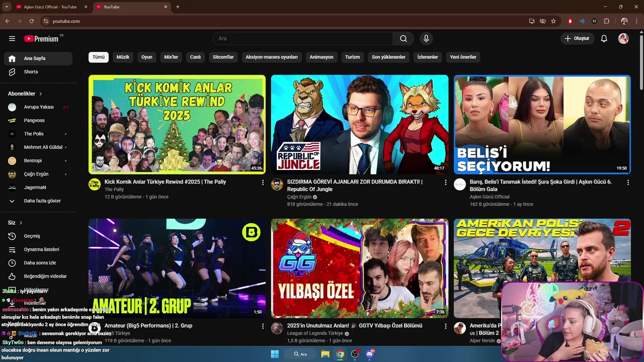Type in the Ara search field

pos(303,39)
